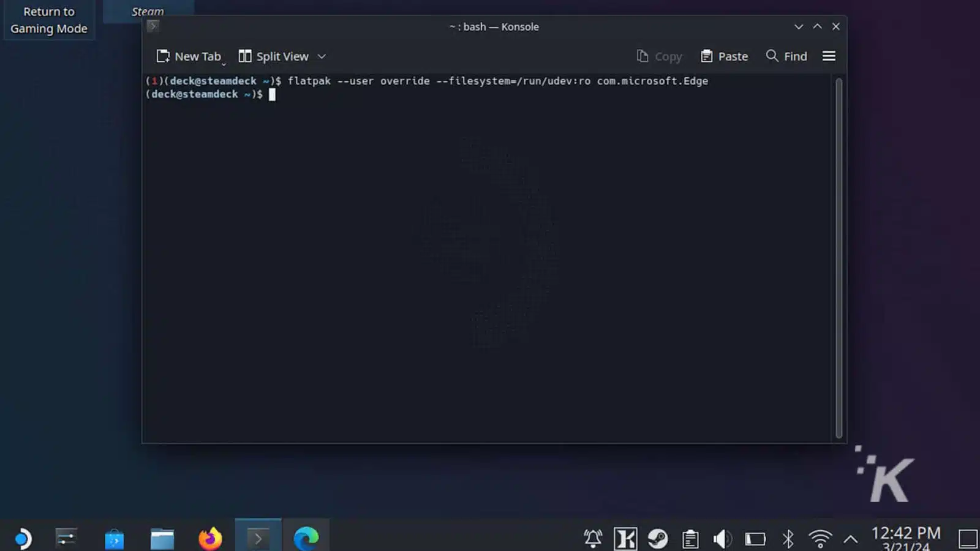Paste into the terminal with the Paste button
The image size is (980, 551).
click(x=724, y=56)
